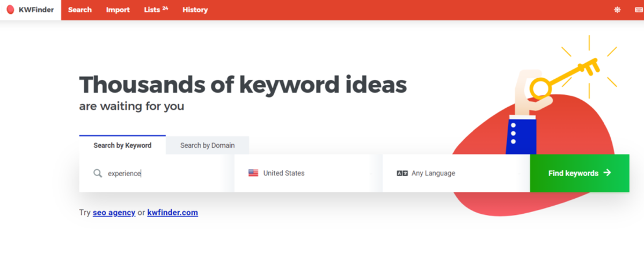
Task: Toggle the sun theme icon
Action: [617, 10]
